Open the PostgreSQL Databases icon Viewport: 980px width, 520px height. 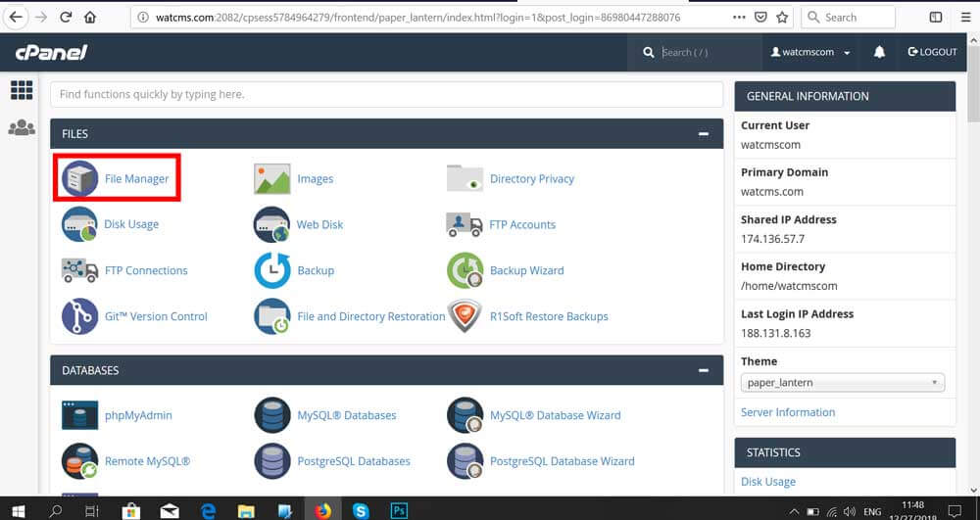271,461
